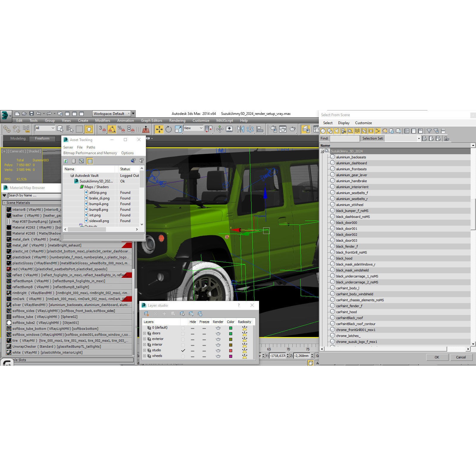Toggle Hide dash for the doors layer
The width and height of the screenshot is (476, 476).
click(193, 334)
